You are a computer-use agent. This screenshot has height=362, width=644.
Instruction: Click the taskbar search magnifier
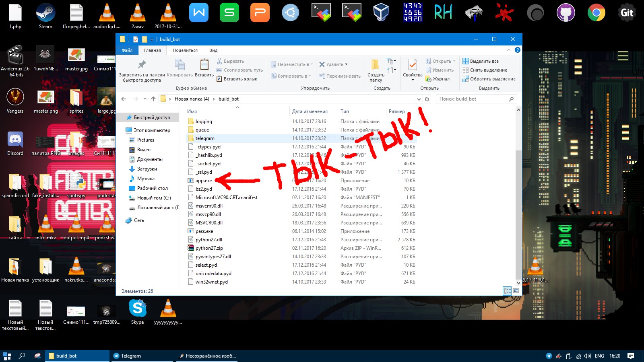click(x=22, y=356)
